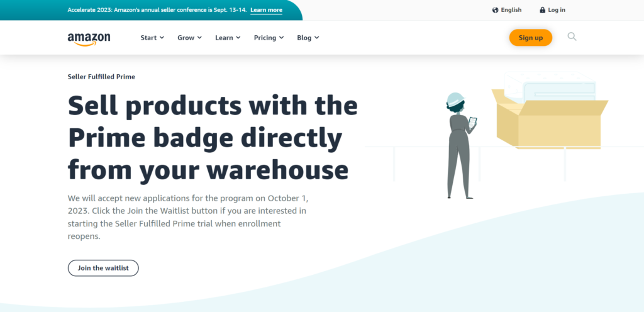Click the Seller Fulfilled Prime label
This screenshot has width=644, height=312.
pos(101,76)
